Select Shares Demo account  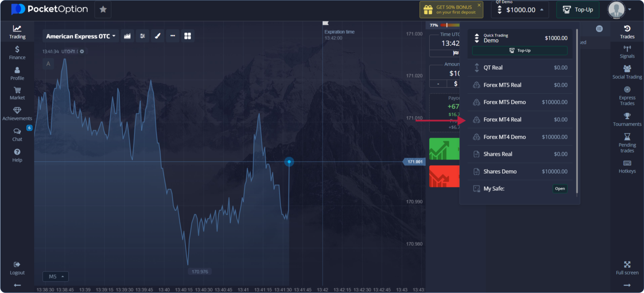[x=520, y=171]
